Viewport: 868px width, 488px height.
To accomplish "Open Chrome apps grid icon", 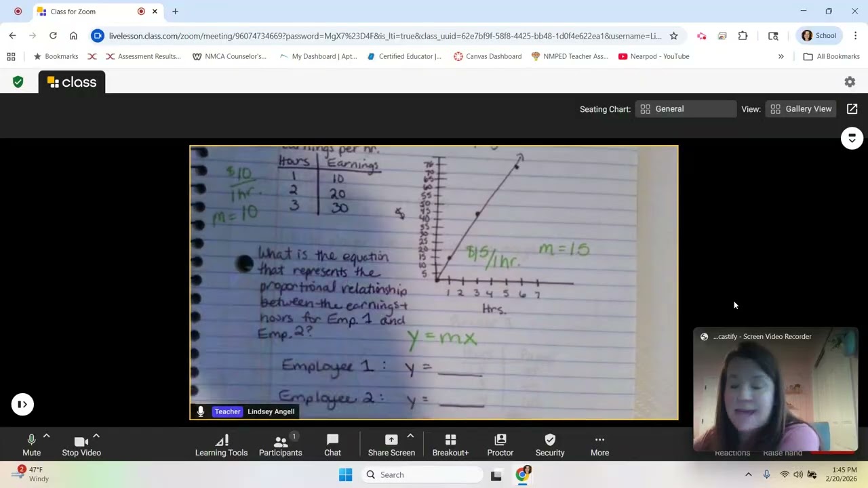I will click(11, 56).
